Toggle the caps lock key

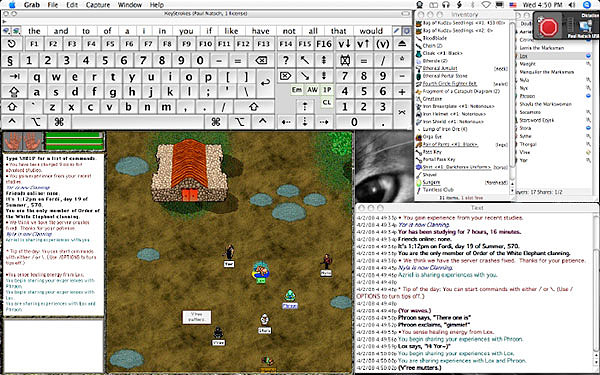tap(14, 92)
